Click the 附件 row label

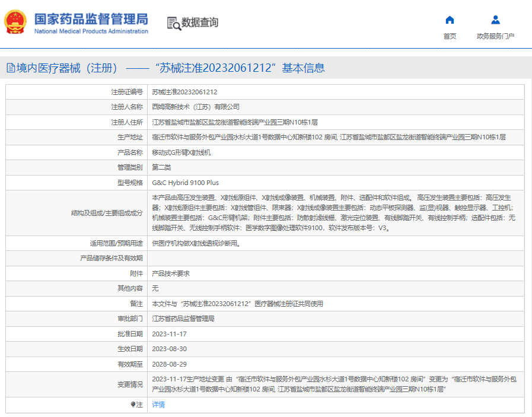click(x=136, y=273)
